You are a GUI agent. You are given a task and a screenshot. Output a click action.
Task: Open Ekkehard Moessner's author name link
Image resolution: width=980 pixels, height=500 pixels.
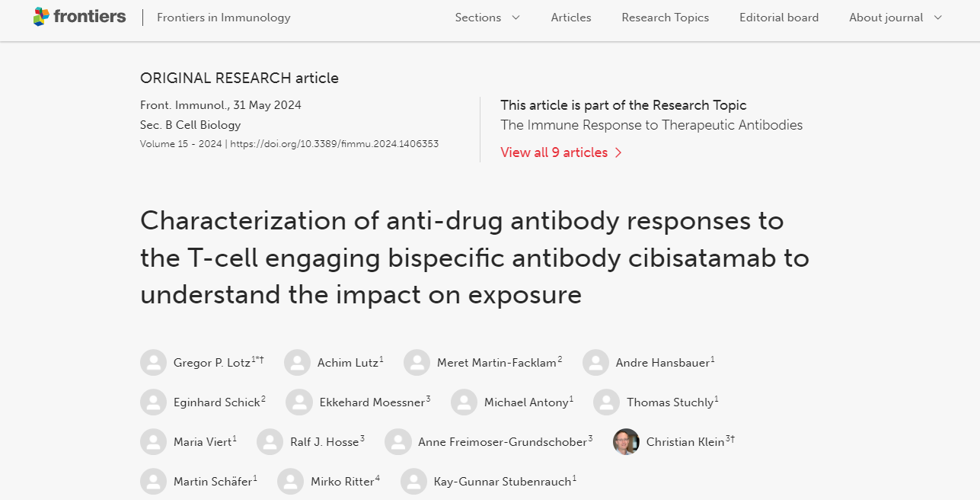pos(372,402)
